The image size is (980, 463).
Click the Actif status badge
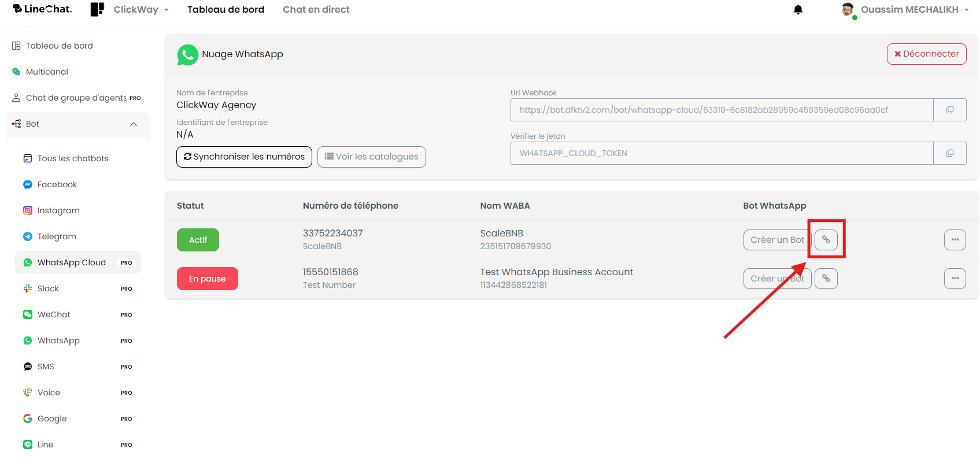[x=198, y=240]
